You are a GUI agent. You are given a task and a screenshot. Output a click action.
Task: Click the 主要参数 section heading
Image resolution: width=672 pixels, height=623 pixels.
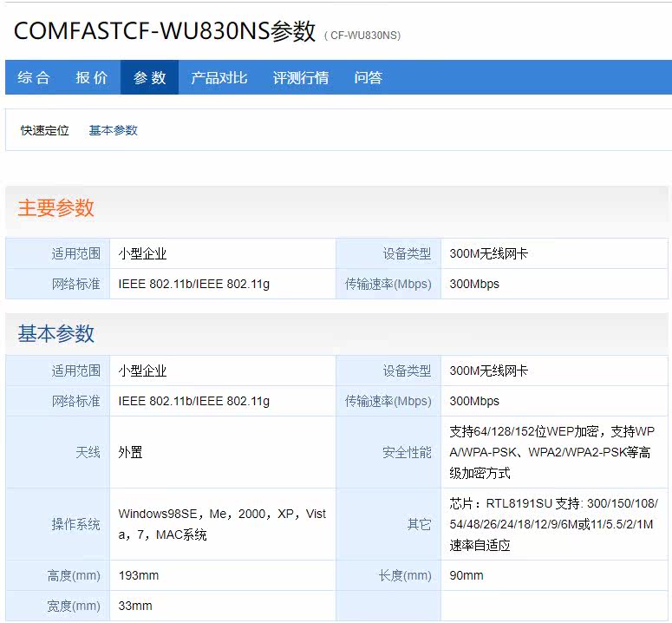coord(55,208)
